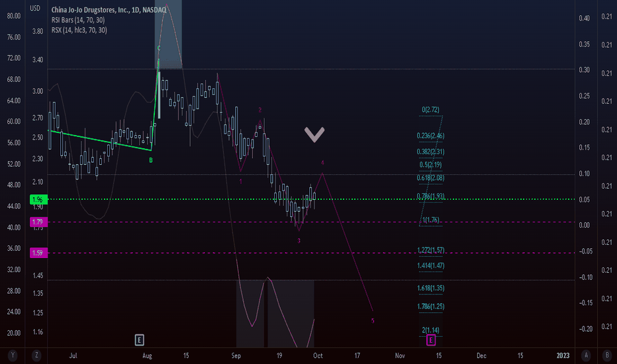Click the green wave label B
The image size is (617, 364).
(151, 160)
